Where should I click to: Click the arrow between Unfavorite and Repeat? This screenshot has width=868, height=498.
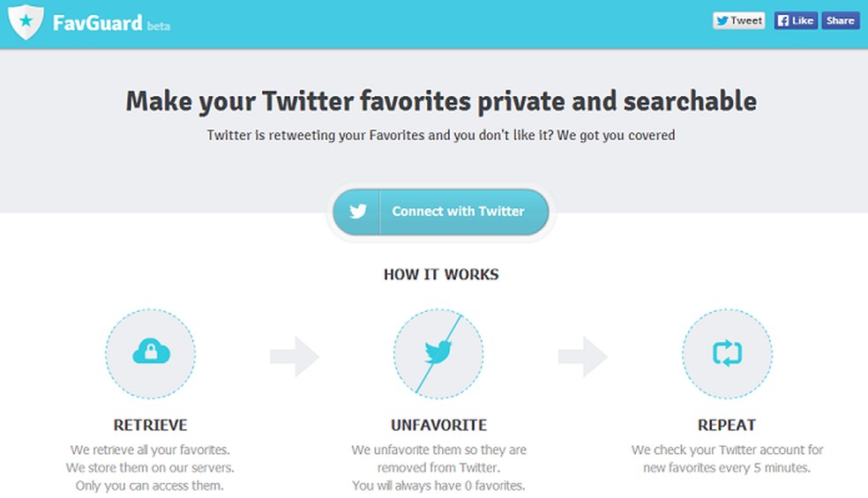point(582,356)
